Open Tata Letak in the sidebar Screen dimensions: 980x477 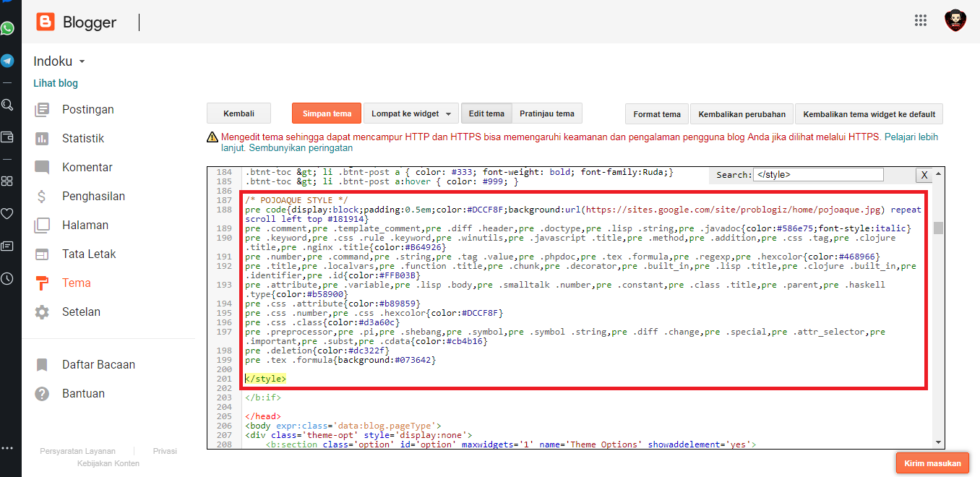[x=89, y=254]
